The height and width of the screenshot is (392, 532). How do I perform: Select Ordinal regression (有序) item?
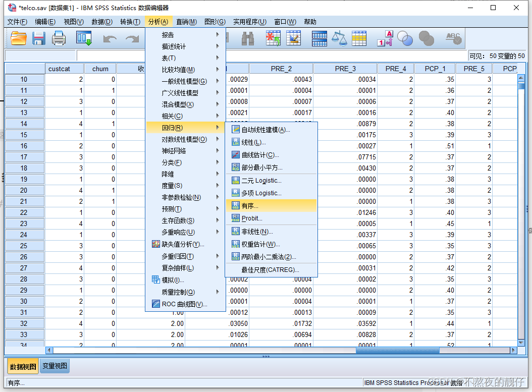[271, 206]
